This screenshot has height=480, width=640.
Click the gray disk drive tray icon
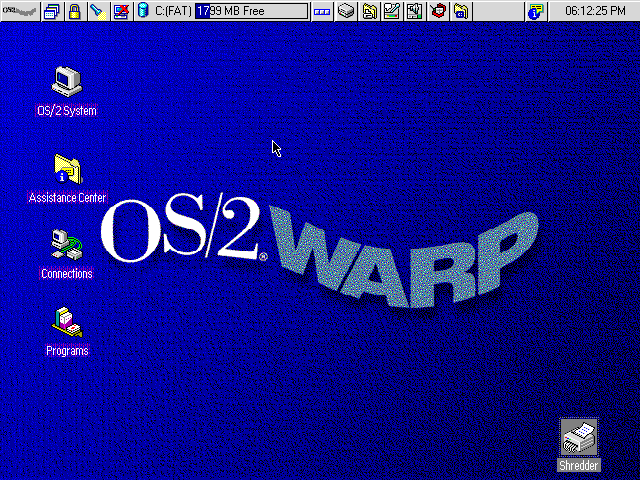click(x=346, y=11)
